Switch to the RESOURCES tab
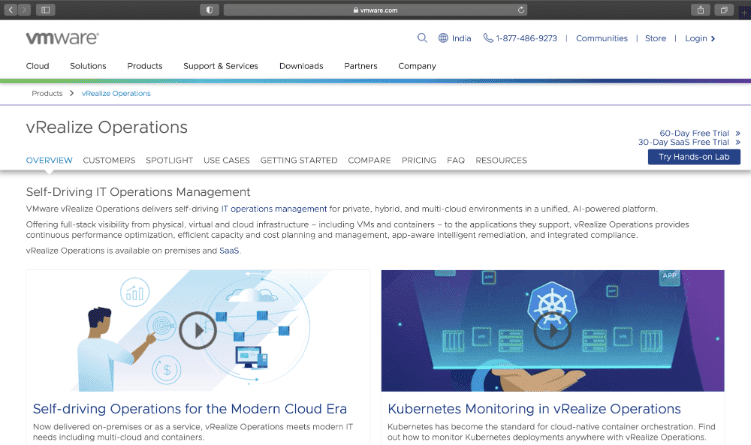This screenshot has width=751, height=445. coord(501,160)
